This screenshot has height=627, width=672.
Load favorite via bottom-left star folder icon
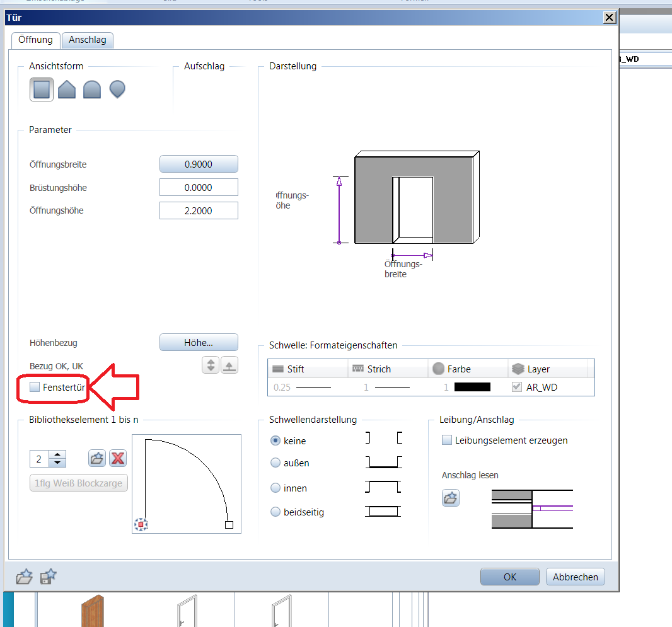pos(24,577)
